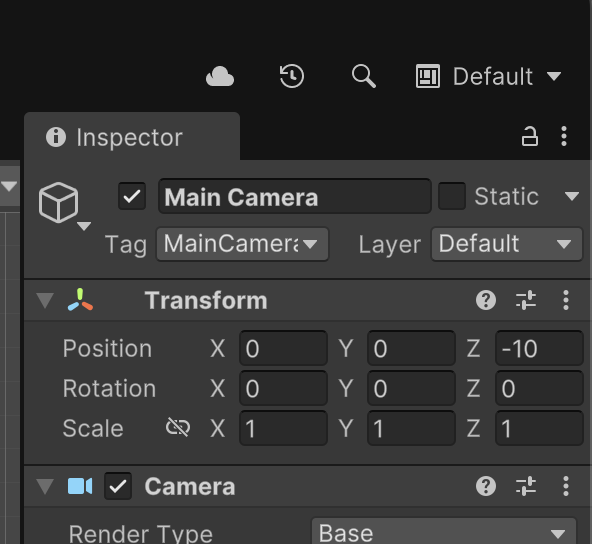Open the Unity Cloud services icon
The image size is (592, 544).
point(220,76)
